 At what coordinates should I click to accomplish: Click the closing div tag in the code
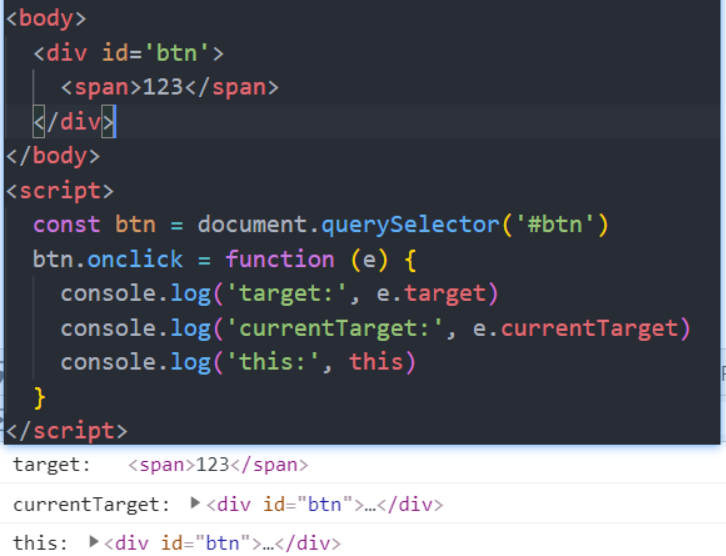[74, 122]
